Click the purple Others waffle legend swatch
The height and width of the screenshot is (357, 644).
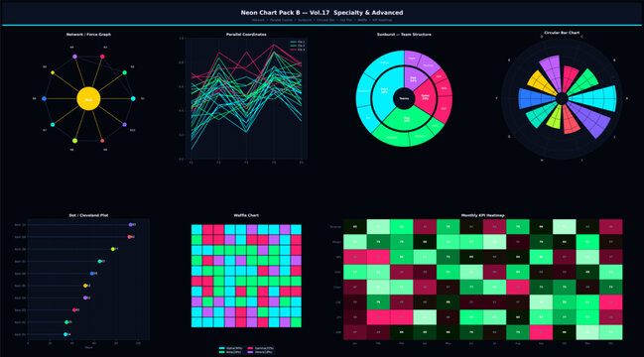(251, 352)
